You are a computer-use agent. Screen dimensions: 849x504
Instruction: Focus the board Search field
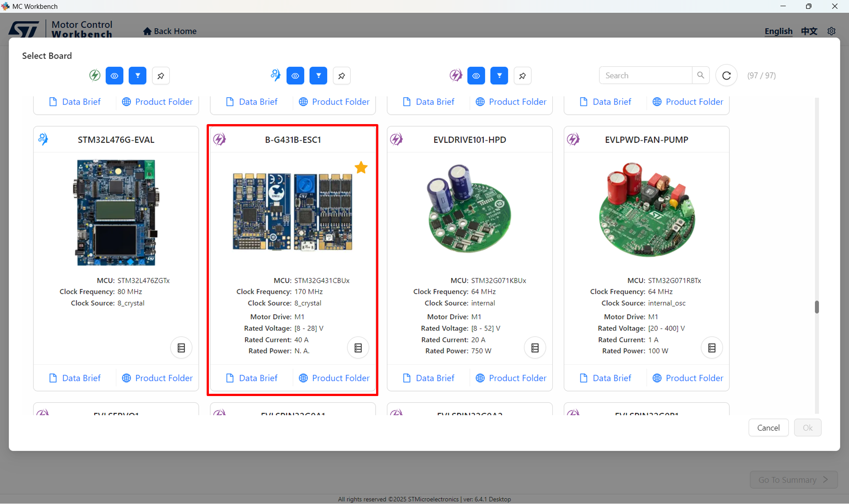coord(645,75)
